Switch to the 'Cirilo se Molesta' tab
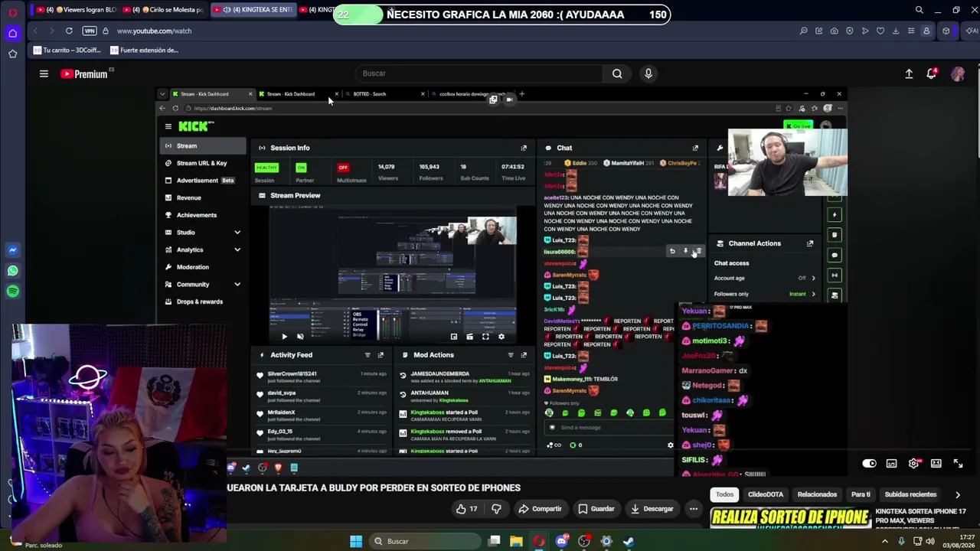The image size is (980, 551). click(x=163, y=10)
